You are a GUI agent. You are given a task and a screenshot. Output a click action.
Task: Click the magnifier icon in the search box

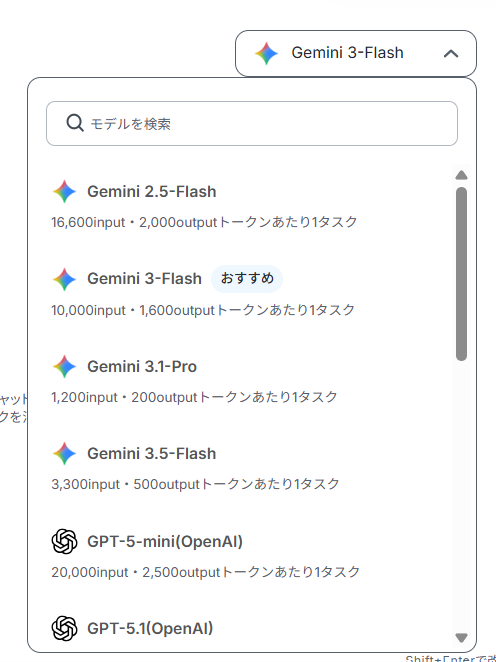click(75, 123)
